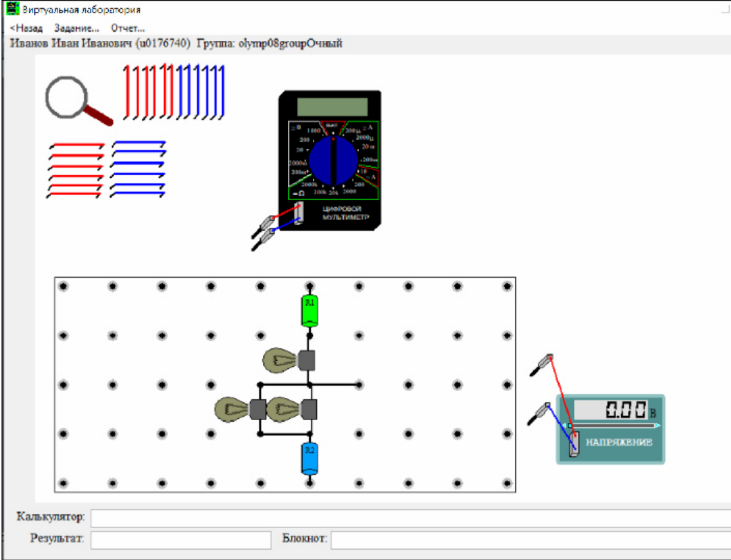This screenshot has width=731, height=560.
Task: Focus the Результат input field
Action: tap(181, 539)
